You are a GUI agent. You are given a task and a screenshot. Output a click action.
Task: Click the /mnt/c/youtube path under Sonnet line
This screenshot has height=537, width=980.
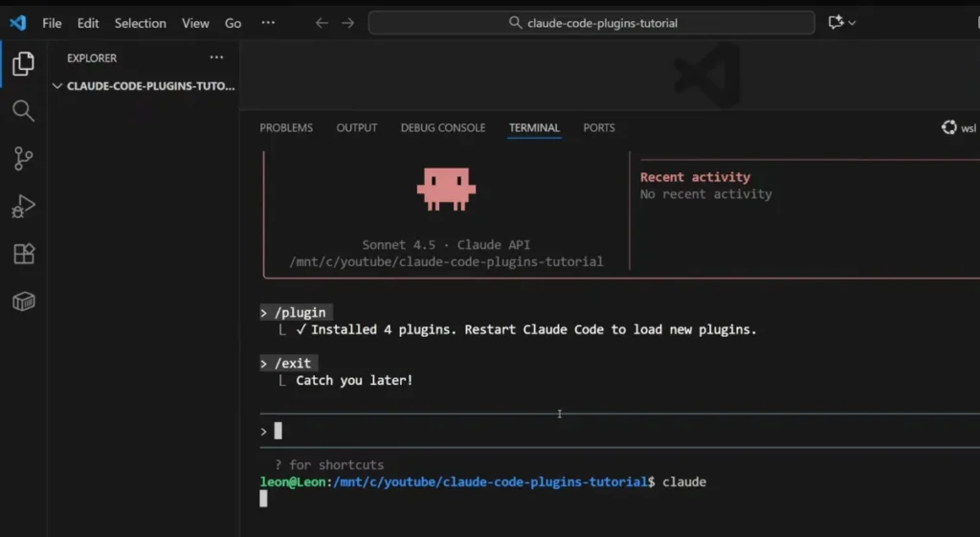pyautogui.click(x=446, y=261)
